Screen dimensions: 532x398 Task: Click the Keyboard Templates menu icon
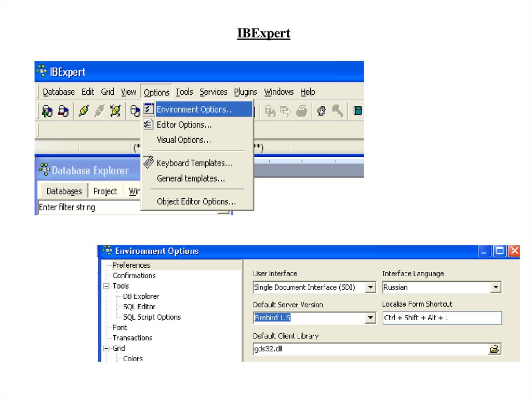tap(149, 162)
